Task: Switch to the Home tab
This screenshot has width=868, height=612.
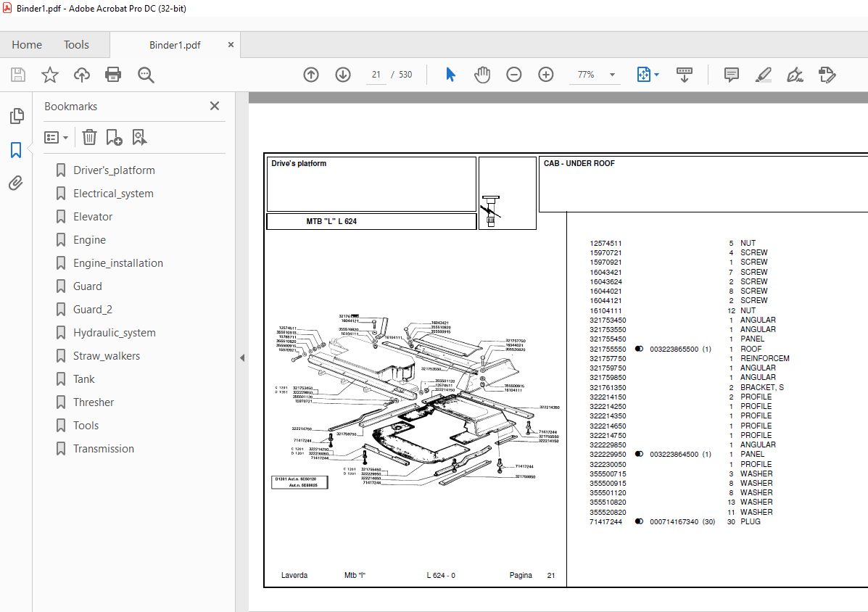Action: tap(27, 45)
